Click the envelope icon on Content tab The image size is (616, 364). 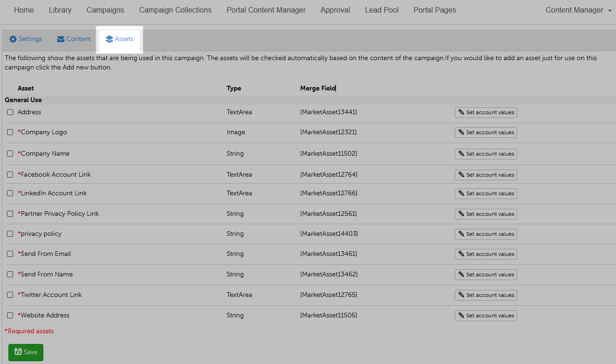coord(61,39)
